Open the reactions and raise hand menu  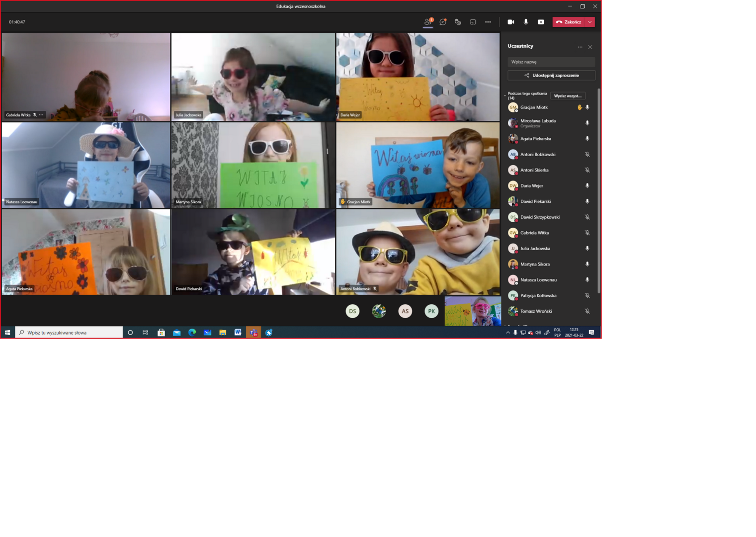[458, 22]
